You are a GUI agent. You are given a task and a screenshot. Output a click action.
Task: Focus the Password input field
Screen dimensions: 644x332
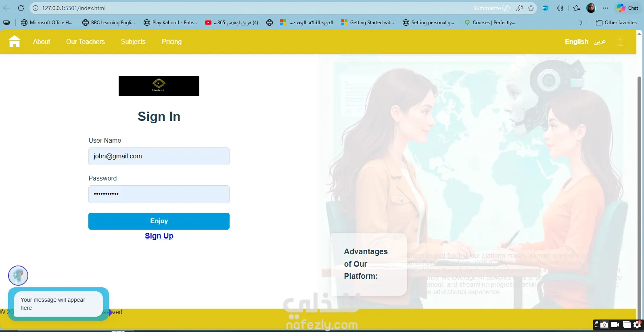tap(159, 194)
